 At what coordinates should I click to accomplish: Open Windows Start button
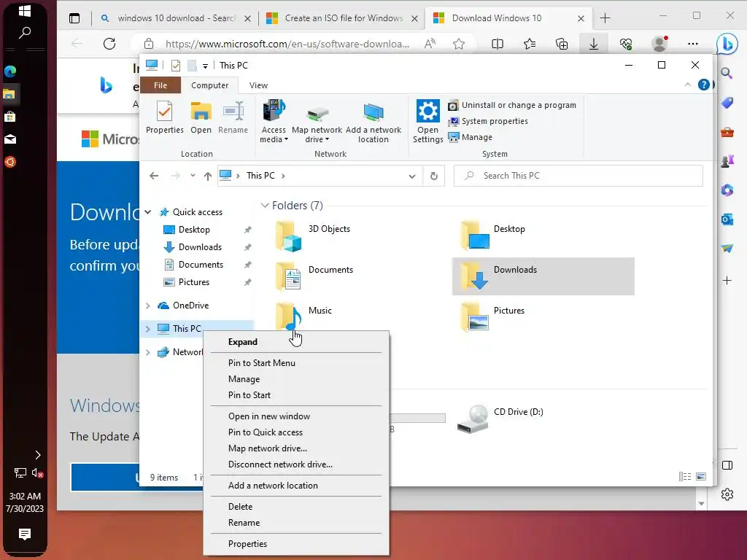(x=25, y=10)
